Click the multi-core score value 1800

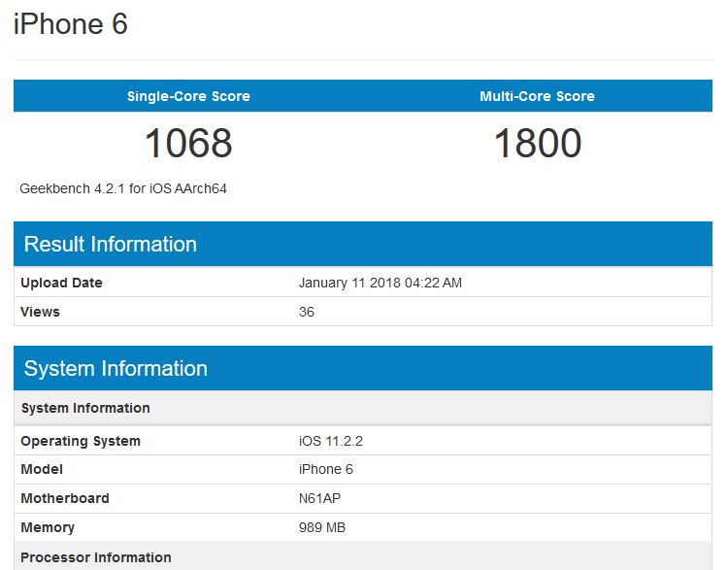click(x=537, y=143)
